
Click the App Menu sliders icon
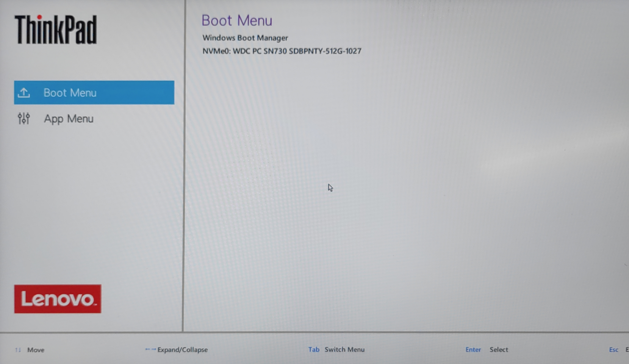(24, 119)
